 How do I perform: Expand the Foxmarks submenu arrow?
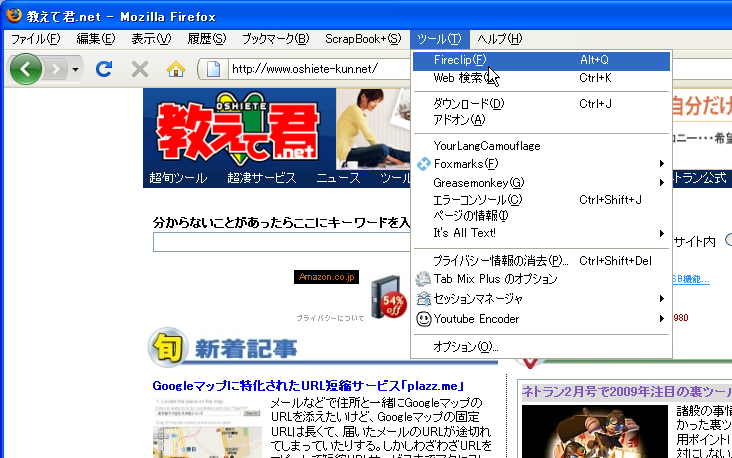point(662,163)
